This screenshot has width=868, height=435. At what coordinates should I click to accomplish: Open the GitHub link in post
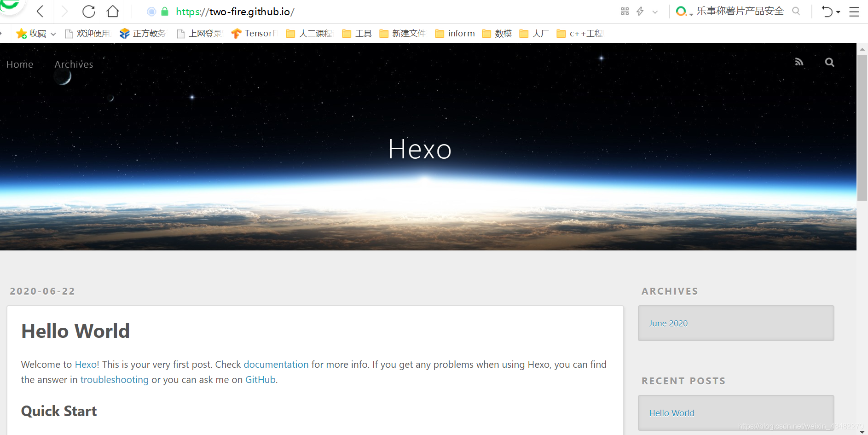(260, 380)
